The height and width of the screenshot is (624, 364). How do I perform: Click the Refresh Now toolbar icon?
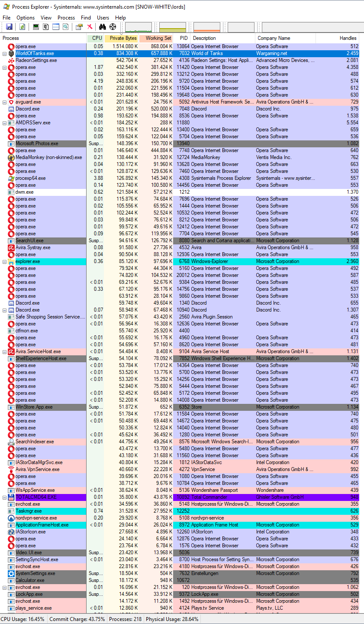coord(22,27)
